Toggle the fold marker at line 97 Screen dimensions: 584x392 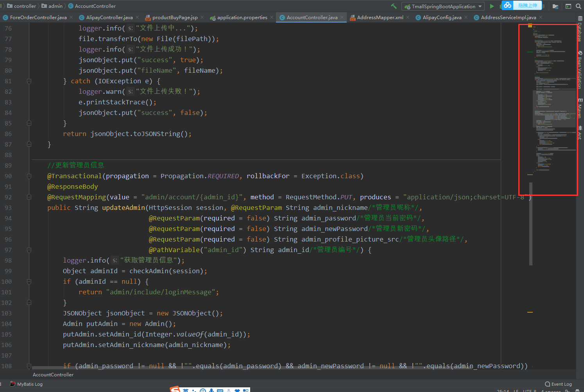(29, 250)
